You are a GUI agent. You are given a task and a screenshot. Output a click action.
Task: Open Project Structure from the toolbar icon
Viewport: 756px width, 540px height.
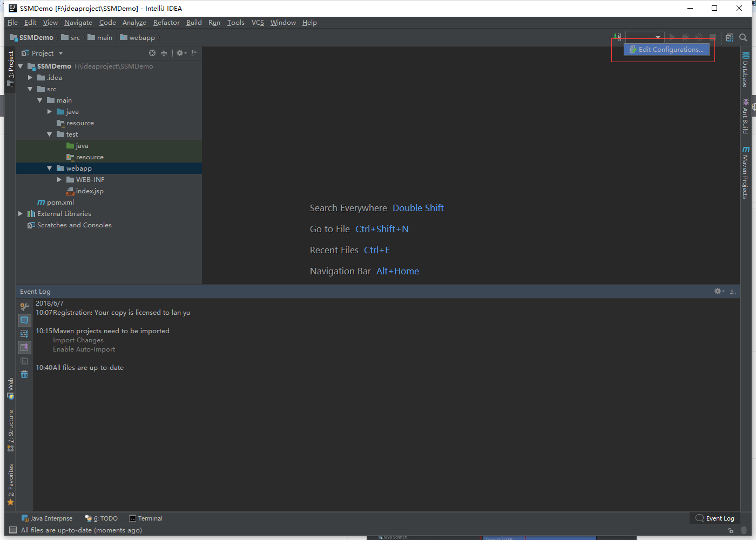pos(730,37)
